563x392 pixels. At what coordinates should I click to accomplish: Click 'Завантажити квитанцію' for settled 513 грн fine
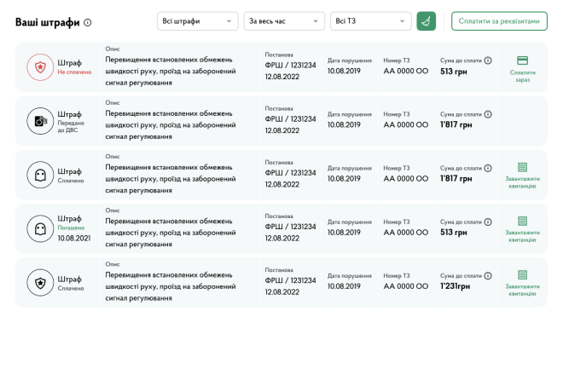tap(522, 236)
